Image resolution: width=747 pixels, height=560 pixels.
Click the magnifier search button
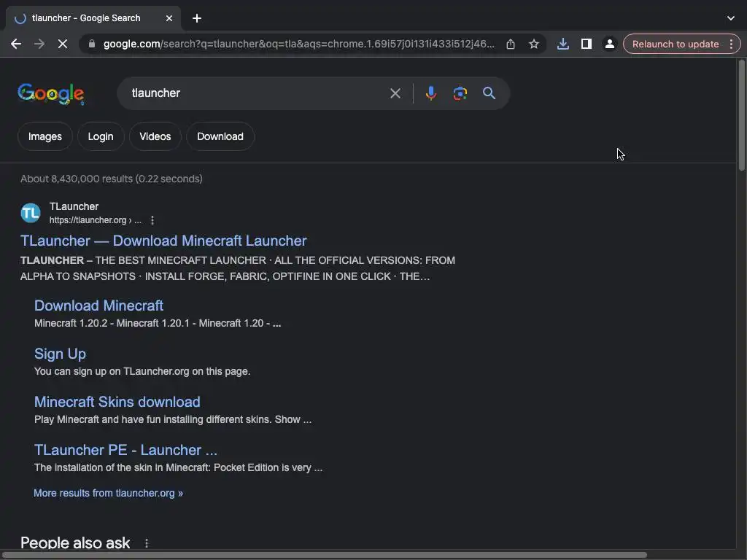489,93
